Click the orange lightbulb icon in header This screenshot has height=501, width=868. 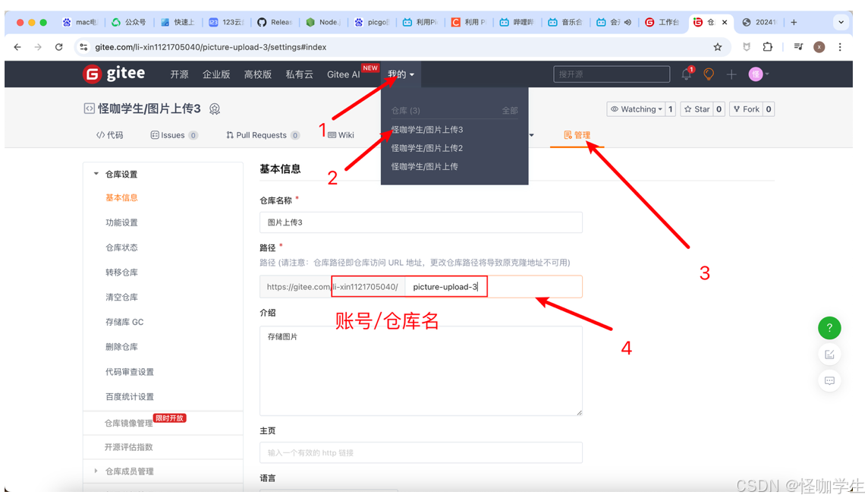[709, 74]
